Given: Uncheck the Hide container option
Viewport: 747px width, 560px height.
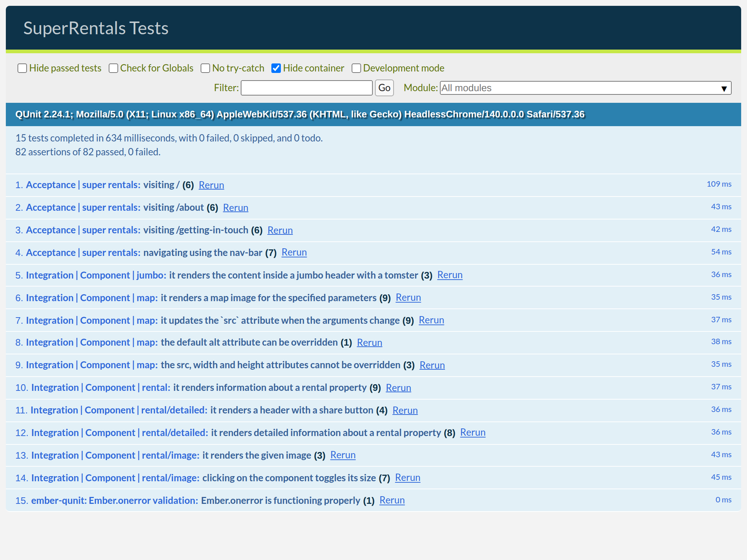Looking at the screenshot, I should pyautogui.click(x=276, y=68).
